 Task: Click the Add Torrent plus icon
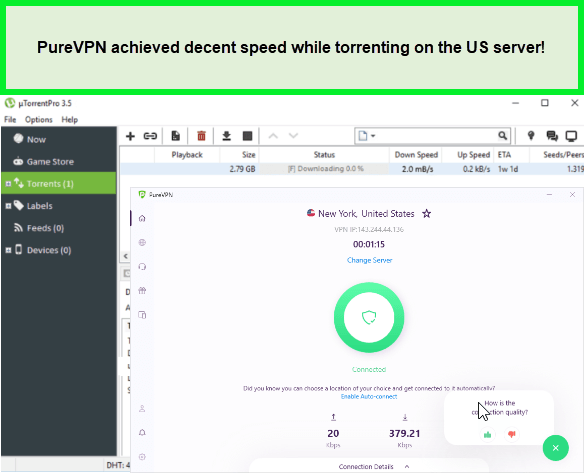click(x=130, y=136)
